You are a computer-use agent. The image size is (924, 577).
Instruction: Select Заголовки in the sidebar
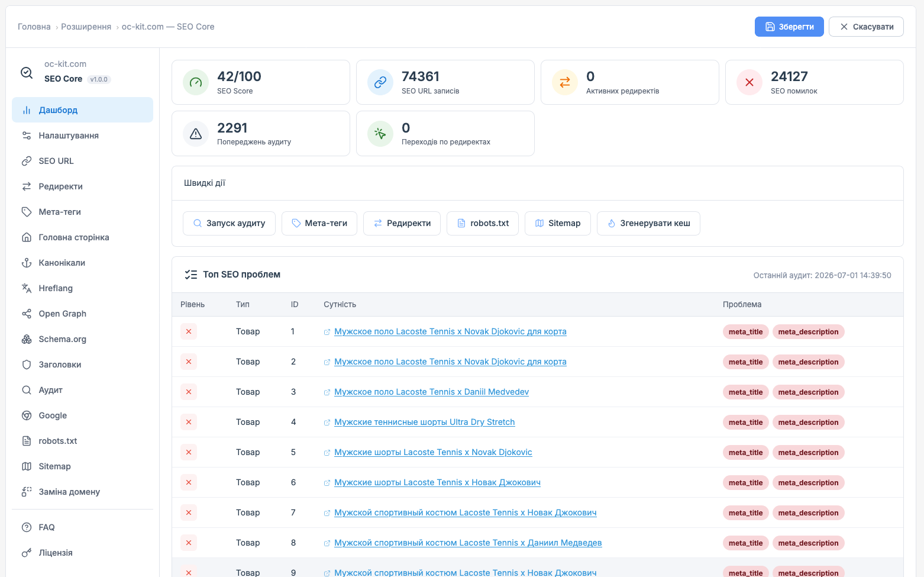[x=82, y=365]
